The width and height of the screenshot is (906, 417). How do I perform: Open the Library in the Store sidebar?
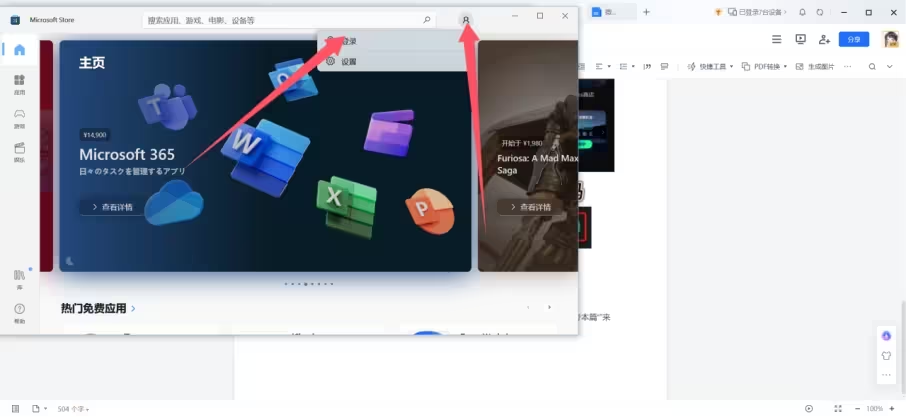[x=20, y=279]
